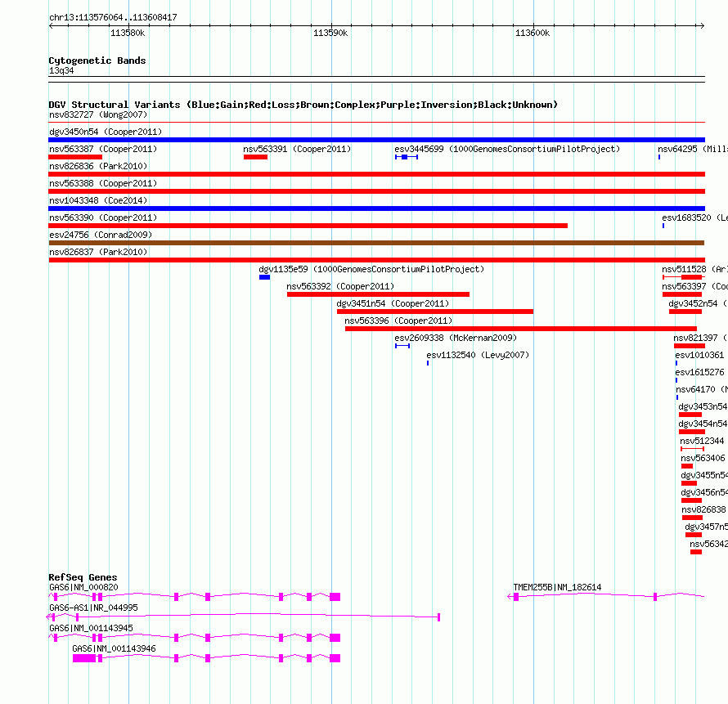
Task: Click the nsv826836 (Park2010) label
Action: coord(98,166)
